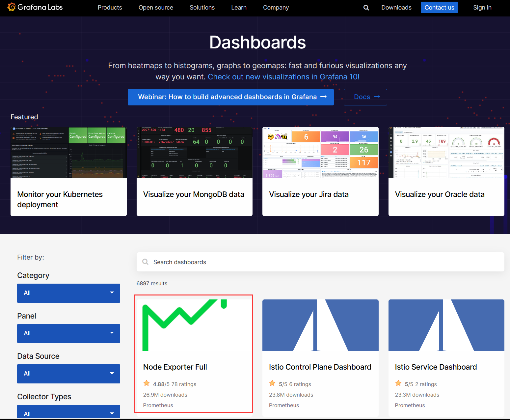Image resolution: width=510 pixels, height=420 pixels.
Task: Click the 23.8M downloads text
Action: [x=291, y=395]
